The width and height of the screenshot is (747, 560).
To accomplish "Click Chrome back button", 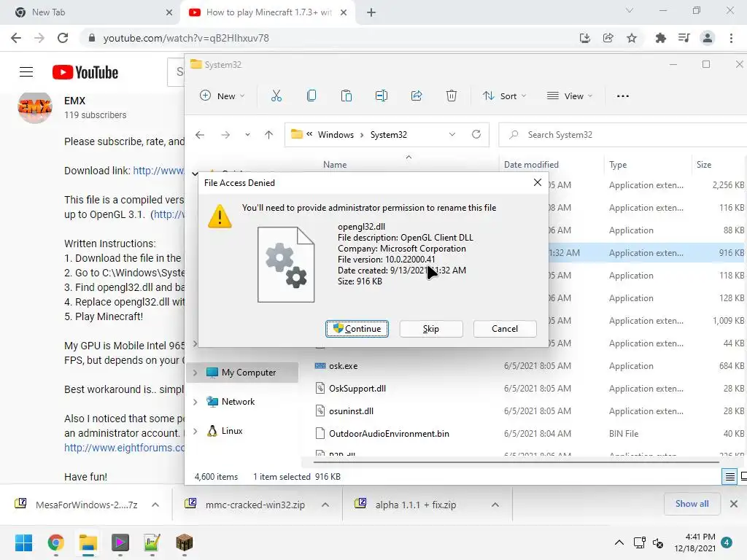I will [x=16, y=38].
